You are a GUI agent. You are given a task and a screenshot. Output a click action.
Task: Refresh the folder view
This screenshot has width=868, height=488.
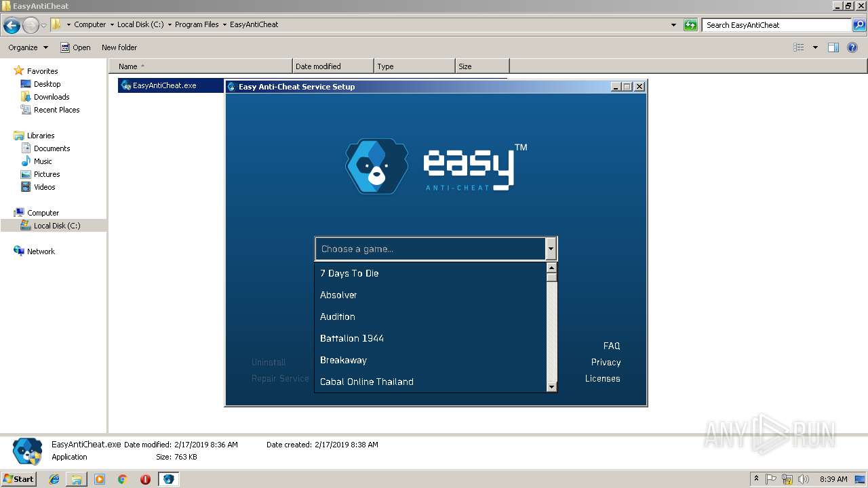click(690, 25)
